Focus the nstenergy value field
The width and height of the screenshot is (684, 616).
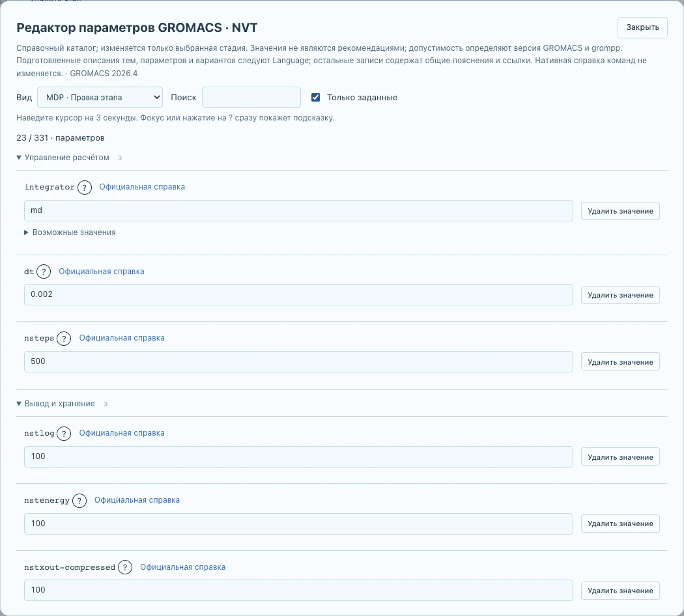(298, 524)
